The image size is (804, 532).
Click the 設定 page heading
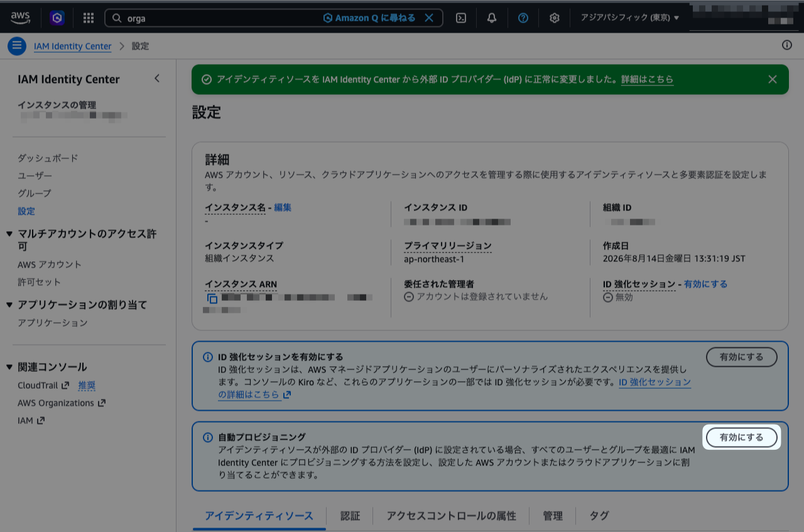[206, 113]
